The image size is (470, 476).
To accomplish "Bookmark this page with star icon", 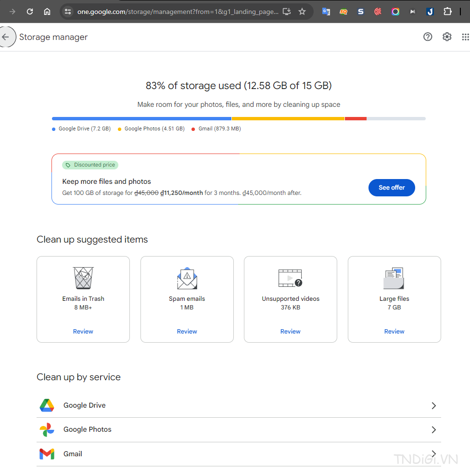I will pyautogui.click(x=302, y=12).
